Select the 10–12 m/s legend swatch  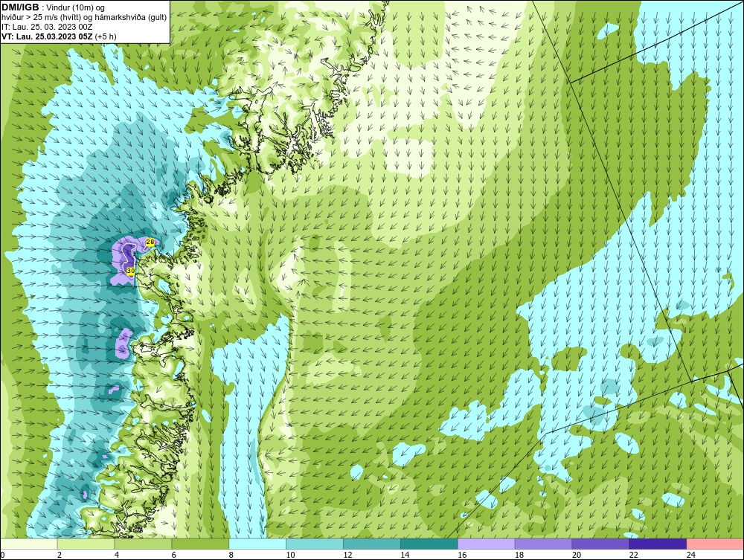315,544
